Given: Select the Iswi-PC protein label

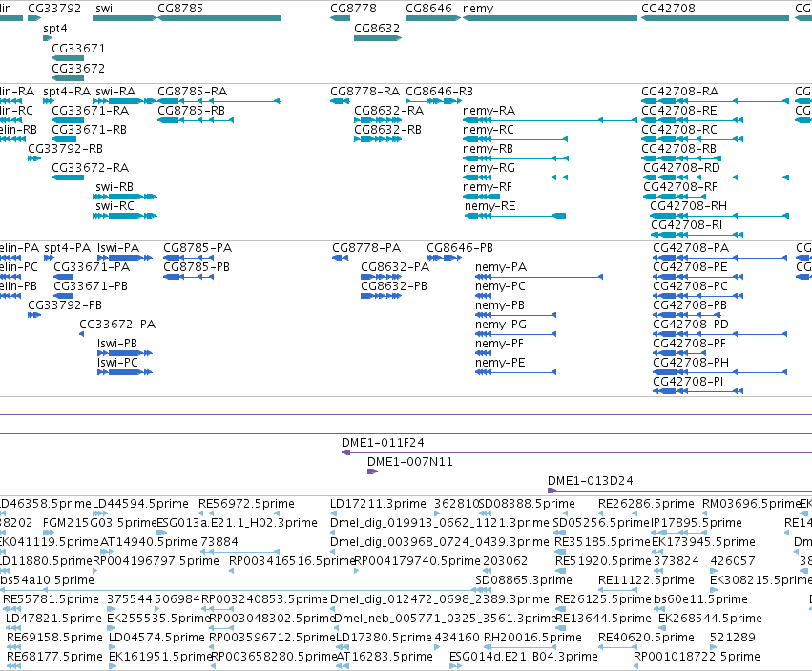Looking at the screenshot, I should pyautogui.click(x=117, y=362).
